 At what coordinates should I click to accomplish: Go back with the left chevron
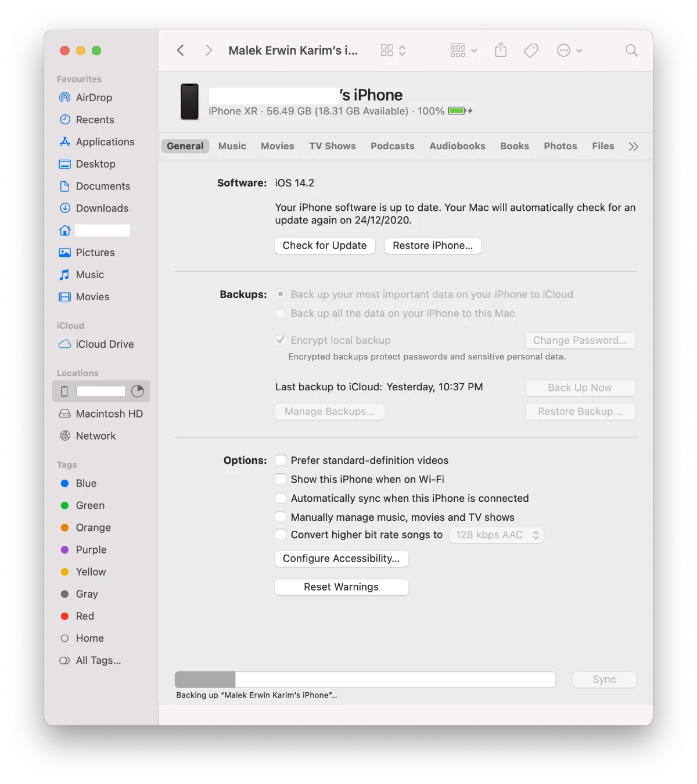[x=181, y=51]
